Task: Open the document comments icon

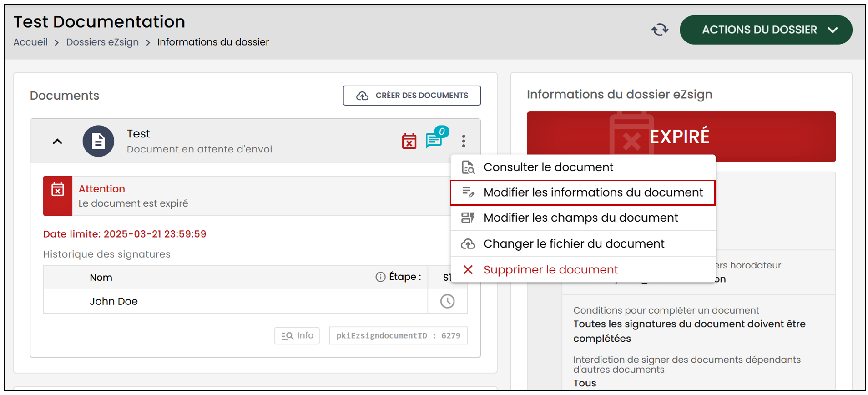Action: (x=436, y=138)
